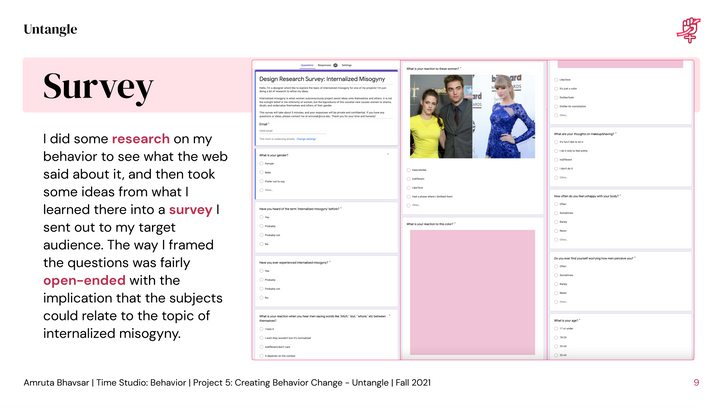Select '17 or under' for age
Viewport: 722px width, 407px height.
tap(564, 329)
